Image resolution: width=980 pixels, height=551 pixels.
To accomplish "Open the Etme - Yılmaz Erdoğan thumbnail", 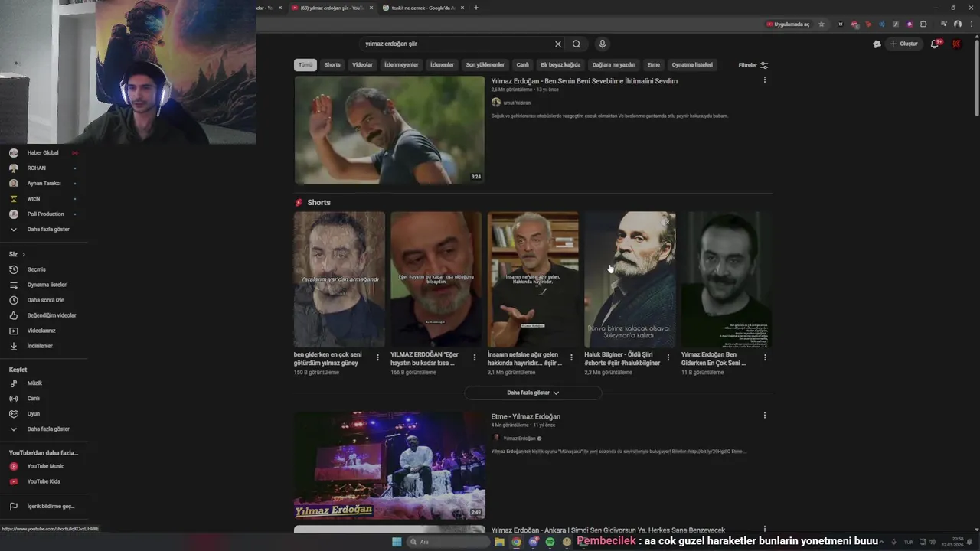I will [x=390, y=466].
